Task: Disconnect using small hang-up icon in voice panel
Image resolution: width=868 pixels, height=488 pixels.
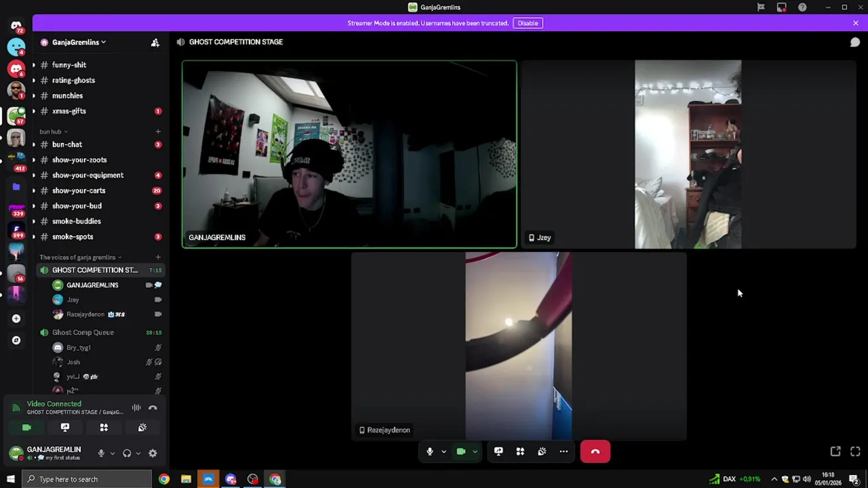Action: [x=153, y=408]
